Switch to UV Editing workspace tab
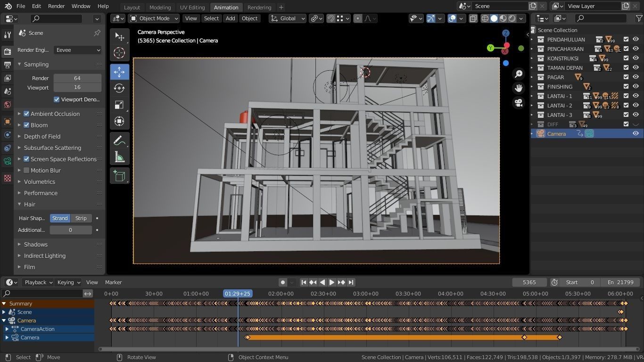The width and height of the screenshot is (644, 362). point(192,8)
